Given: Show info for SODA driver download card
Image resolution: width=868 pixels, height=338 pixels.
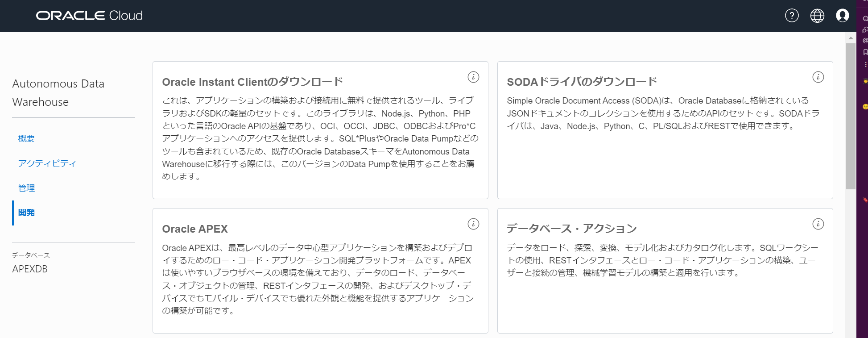Looking at the screenshot, I should click(818, 77).
